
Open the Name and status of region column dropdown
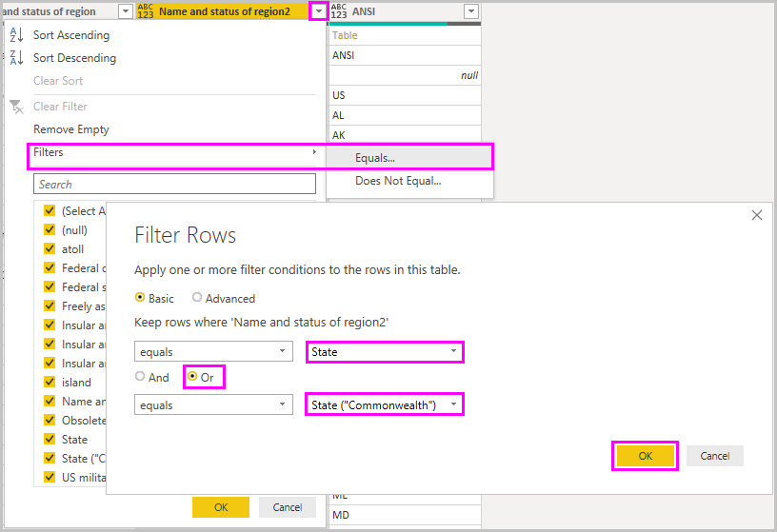(x=126, y=10)
